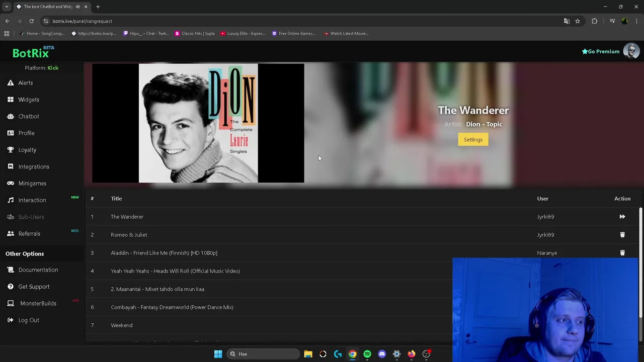The image size is (644, 362).
Task: Open the Luxury Elite bookmark
Action: (x=243, y=34)
